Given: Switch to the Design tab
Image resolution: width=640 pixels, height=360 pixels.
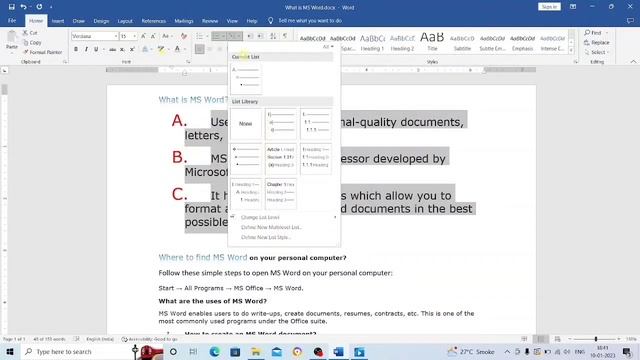Looking at the screenshot, I should [x=101, y=21].
